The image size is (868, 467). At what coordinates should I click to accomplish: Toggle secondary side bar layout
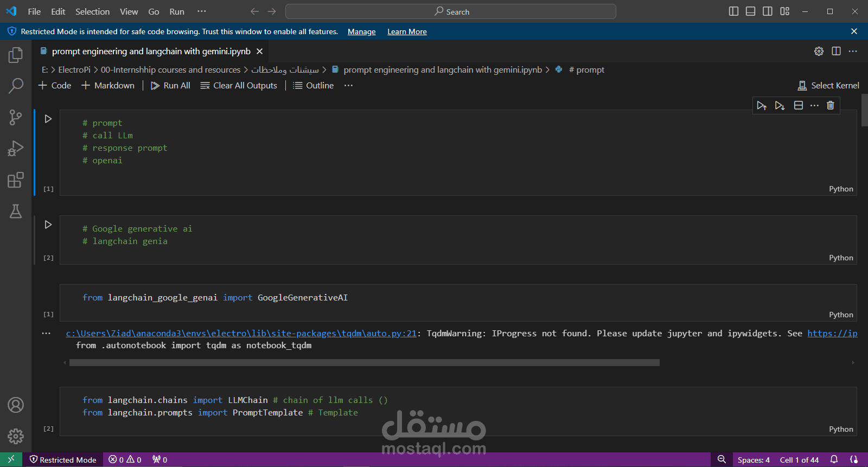tap(768, 11)
